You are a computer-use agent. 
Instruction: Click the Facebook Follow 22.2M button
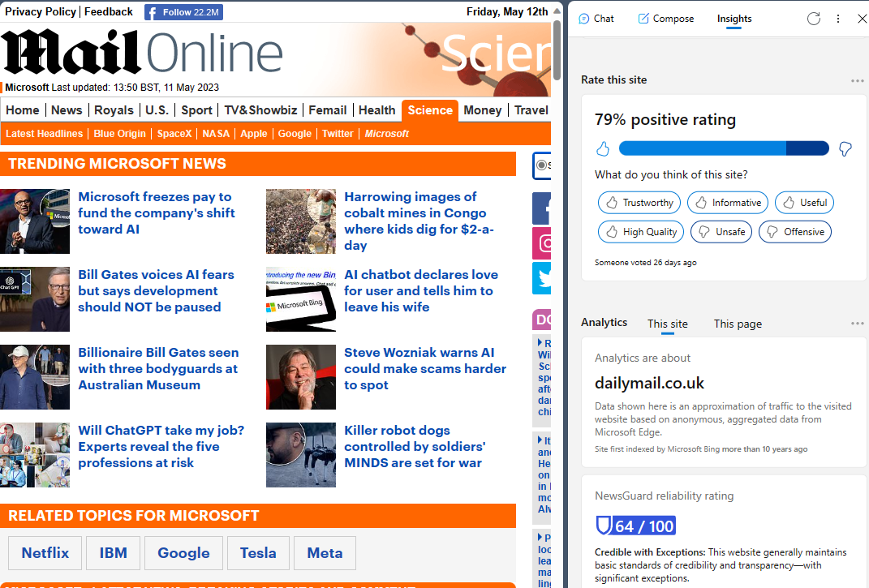[x=183, y=12]
